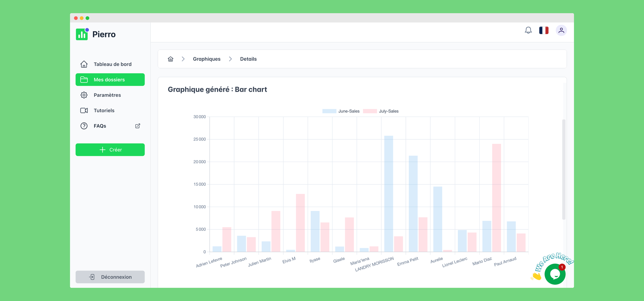Image resolution: width=644 pixels, height=301 pixels.
Task: Click the Paramètres gear icon
Action: [84, 95]
